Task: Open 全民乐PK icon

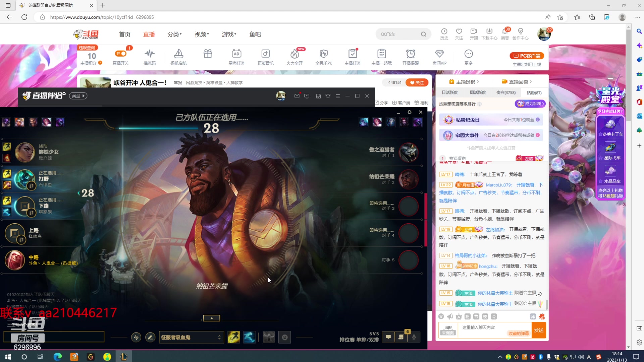Action: (323, 54)
